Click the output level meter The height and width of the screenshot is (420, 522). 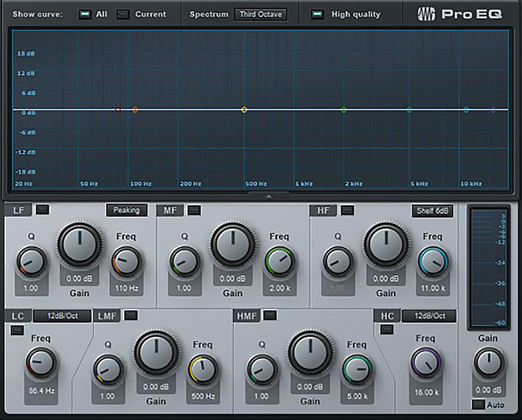[489, 268]
